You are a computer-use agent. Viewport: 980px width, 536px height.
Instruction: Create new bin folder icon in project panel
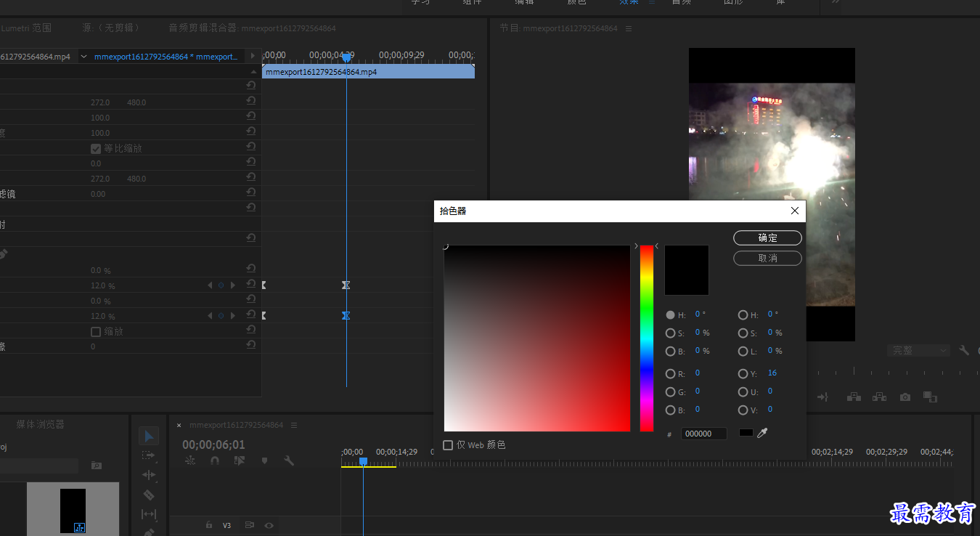click(97, 465)
